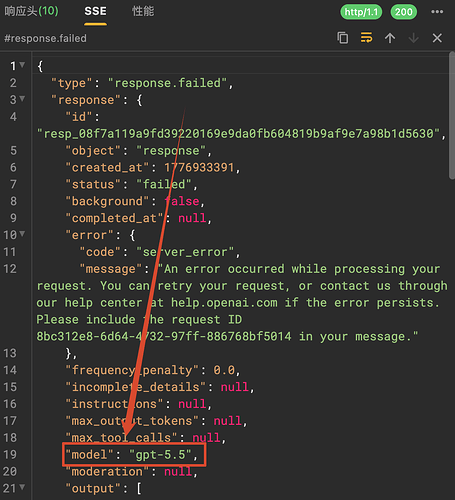Collapse the "output" array at line 21
This screenshot has height=500, width=455.
(x=22, y=487)
